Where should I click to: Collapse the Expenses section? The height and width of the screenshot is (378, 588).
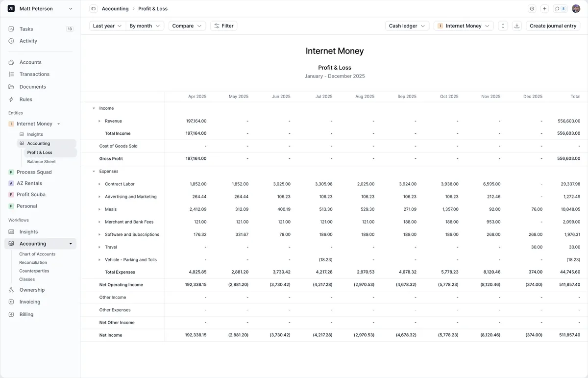94,172
